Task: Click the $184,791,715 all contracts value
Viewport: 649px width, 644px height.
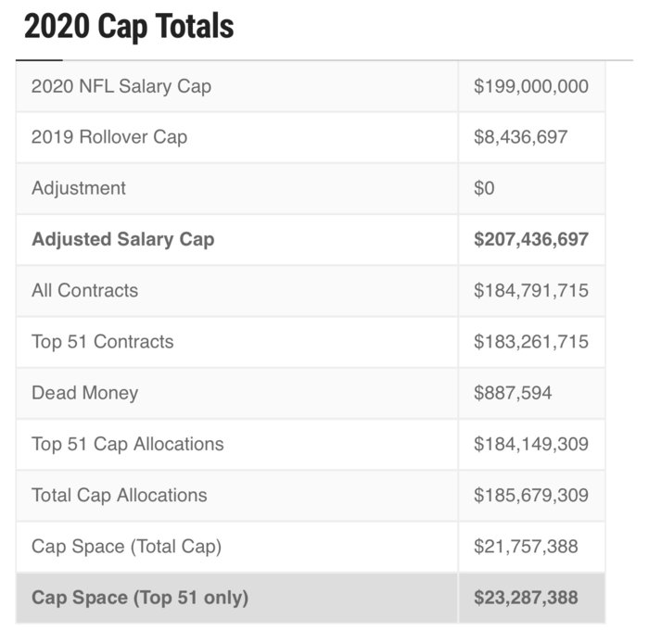Action: (530, 290)
